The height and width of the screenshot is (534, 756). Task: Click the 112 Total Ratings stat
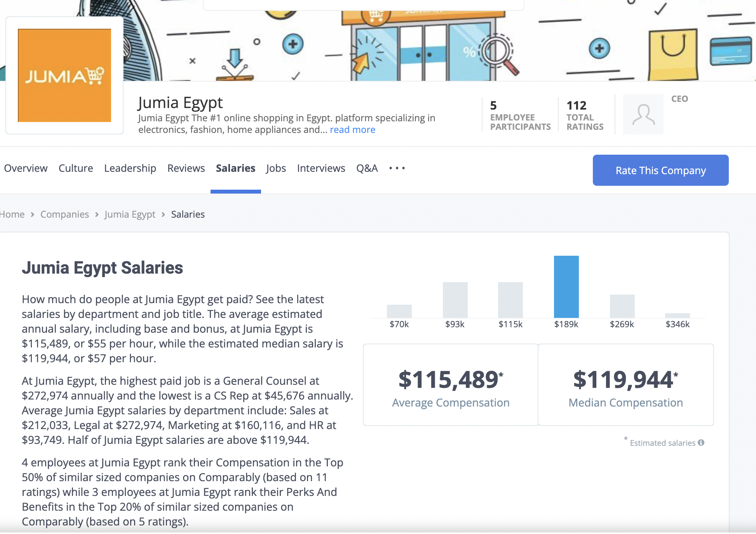[x=585, y=115]
